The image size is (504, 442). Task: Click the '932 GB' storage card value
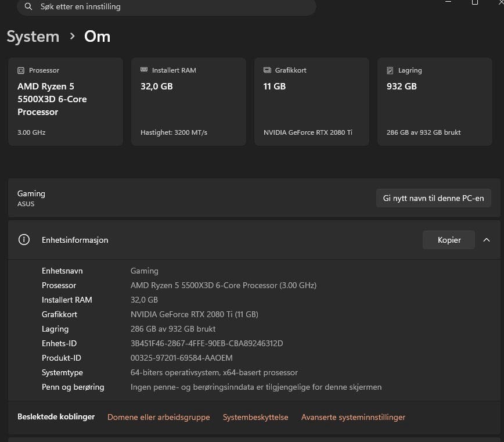[x=401, y=87]
